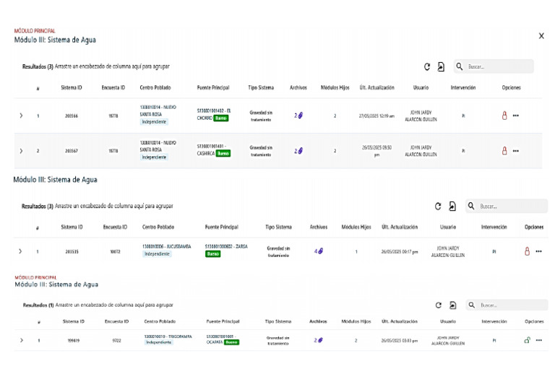
Task: Click the export file icon in the top toolbar
Action: tap(441, 66)
